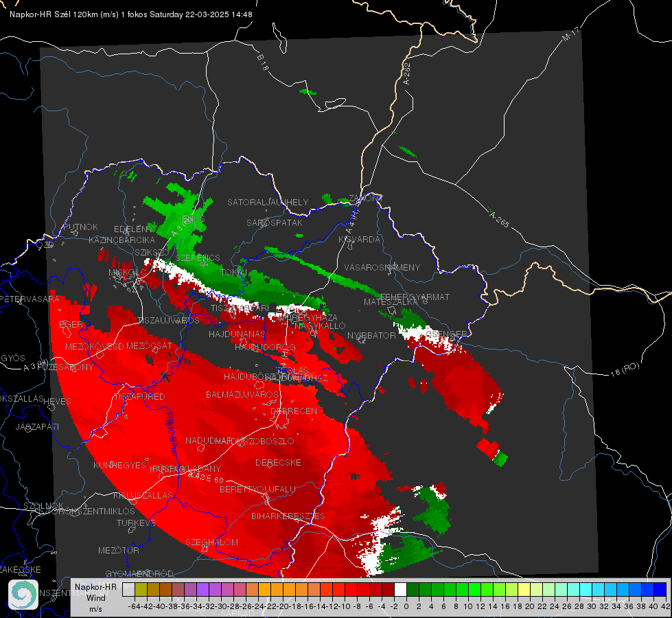Image resolution: width=672 pixels, height=618 pixels.
Task: Click the 18 (RO) road label
Action: pyautogui.click(x=625, y=369)
